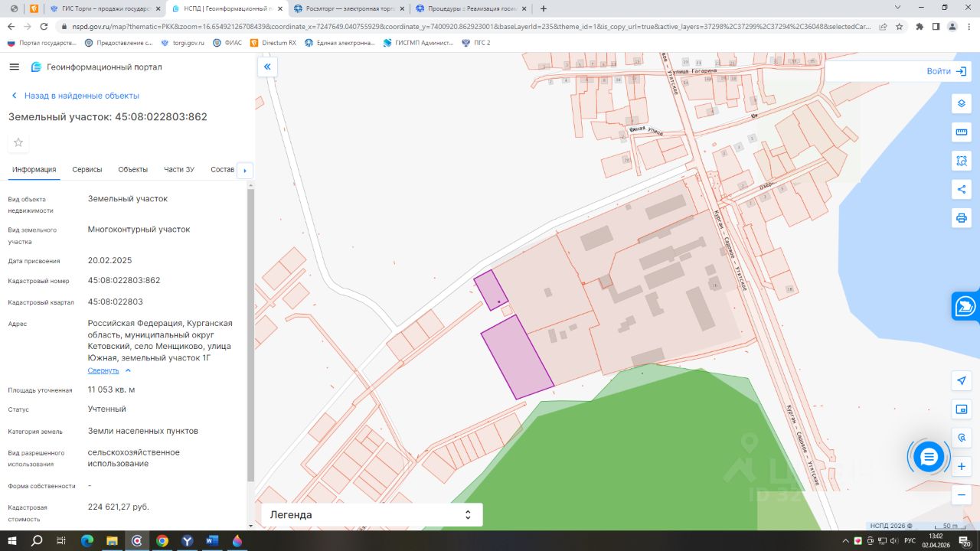The image size is (980, 551).
Task: Open the map overview window tool
Action: click(x=962, y=409)
